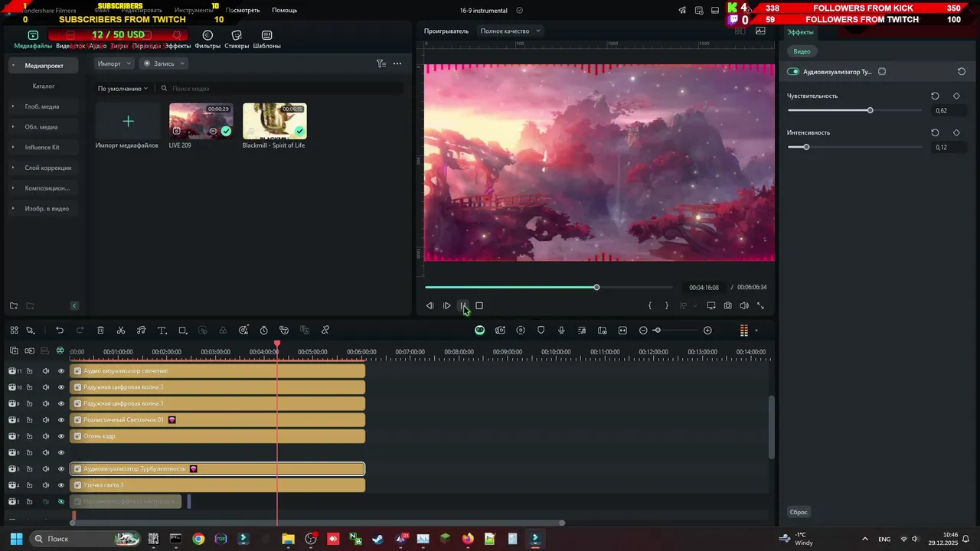Click the pause playback button

pyautogui.click(x=463, y=305)
